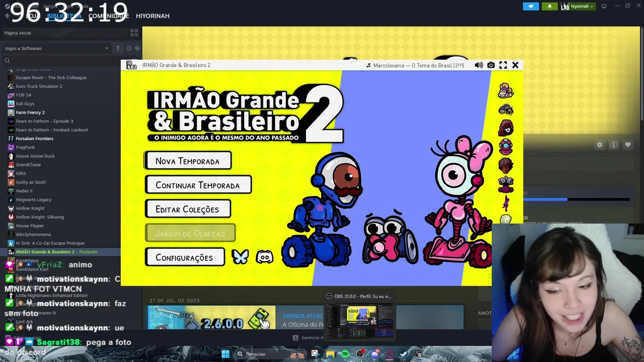This screenshot has height=362, width=644.
Task: Select IRMÃO Grande & Brasileiro 2 entry
Action: pos(60,252)
